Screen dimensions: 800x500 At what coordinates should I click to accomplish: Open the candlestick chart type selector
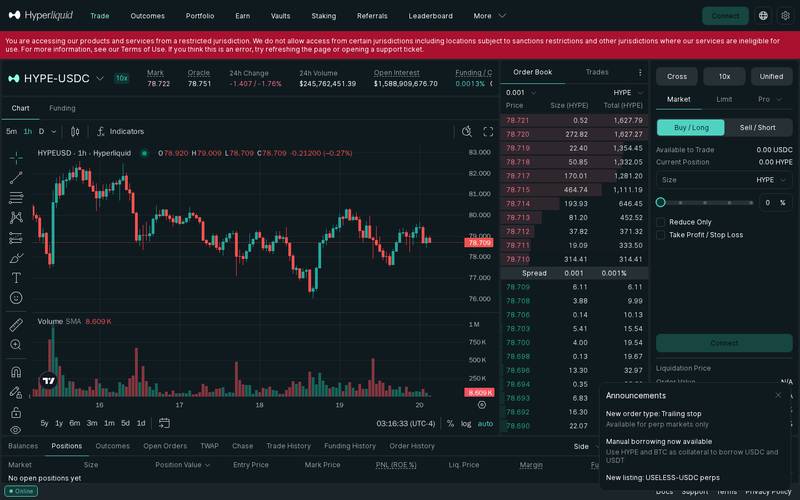click(75, 132)
